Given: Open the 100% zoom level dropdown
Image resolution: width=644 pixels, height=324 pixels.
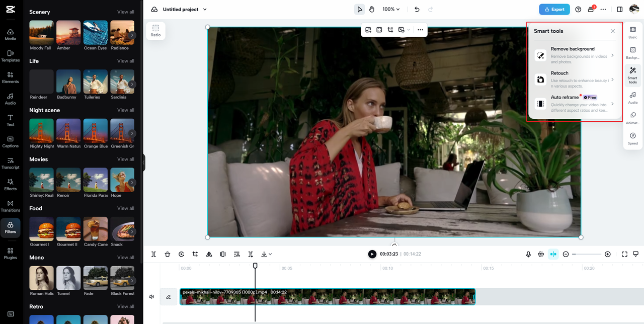Looking at the screenshot, I should [x=391, y=9].
